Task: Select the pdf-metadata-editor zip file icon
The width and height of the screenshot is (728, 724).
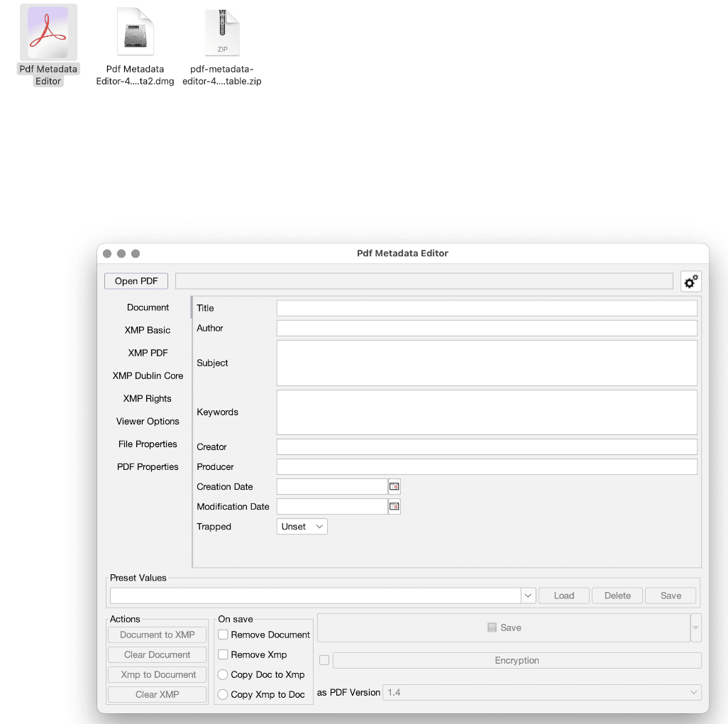Action: [222, 32]
